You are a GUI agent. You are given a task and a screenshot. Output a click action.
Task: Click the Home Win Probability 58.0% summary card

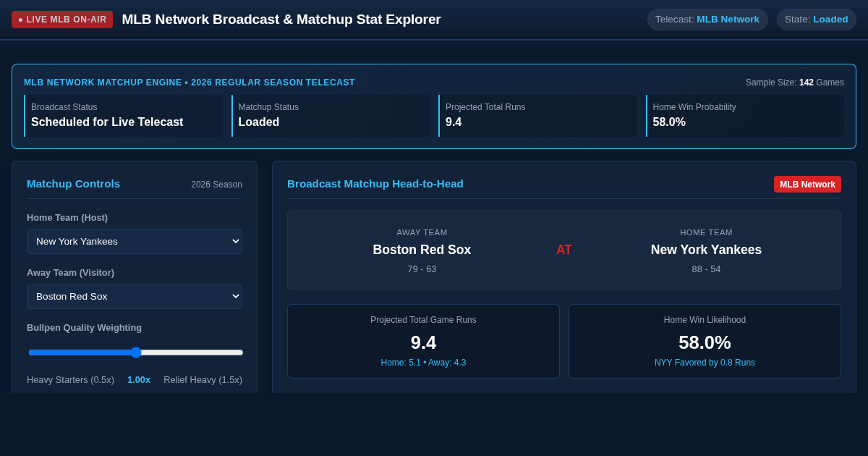pyautogui.click(x=745, y=116)
